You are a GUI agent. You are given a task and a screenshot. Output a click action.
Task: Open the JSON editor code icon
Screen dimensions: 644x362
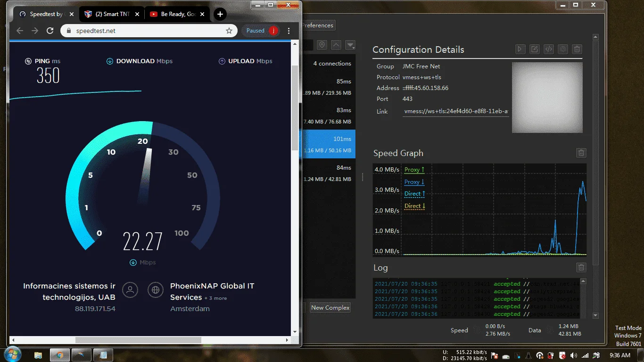pos(548,49)
